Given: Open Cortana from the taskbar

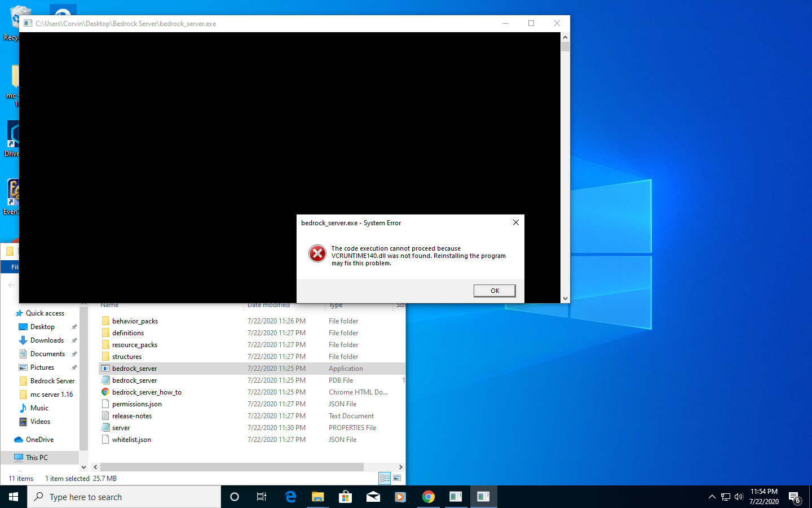Looking at the screenshot, I should [x=235, y=497].
